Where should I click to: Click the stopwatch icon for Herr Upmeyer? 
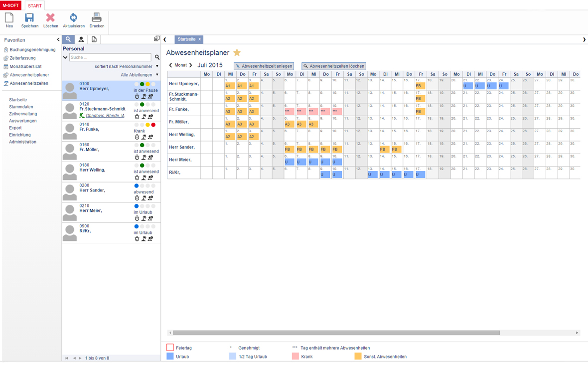pyautogui.click(x=137, y=97)
